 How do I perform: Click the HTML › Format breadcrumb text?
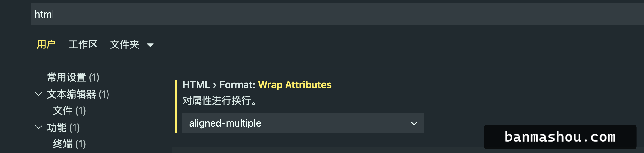[219, 85]
